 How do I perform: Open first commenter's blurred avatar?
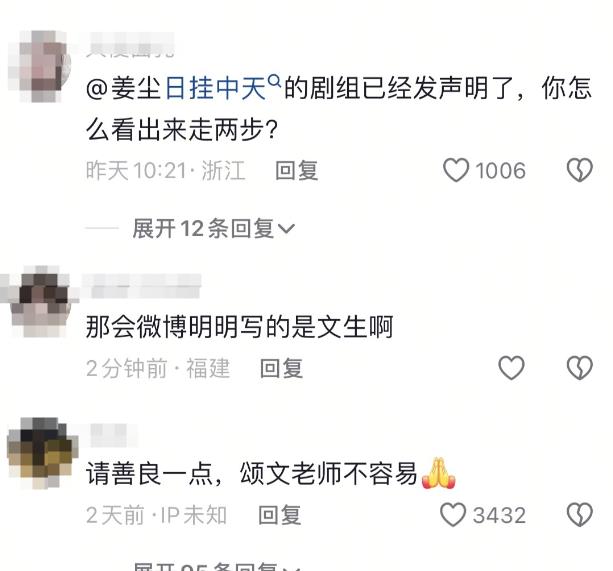[x=39, y=66]
